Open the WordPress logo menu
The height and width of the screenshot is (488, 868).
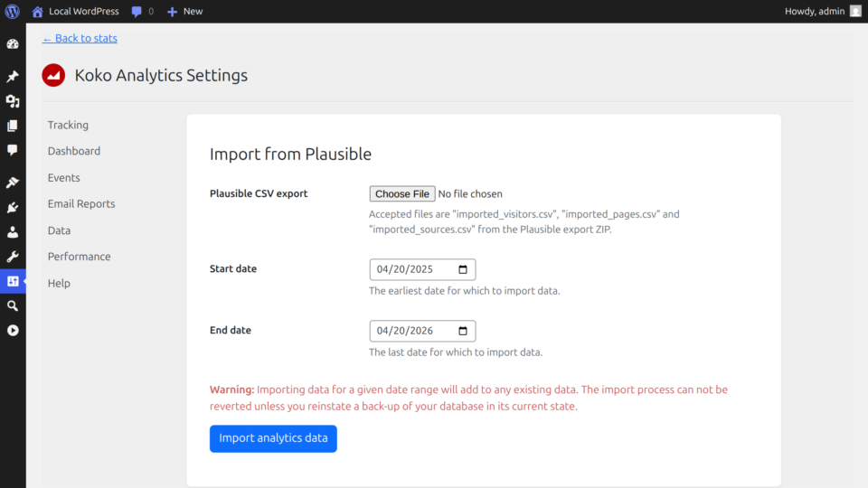click(12, 11)
